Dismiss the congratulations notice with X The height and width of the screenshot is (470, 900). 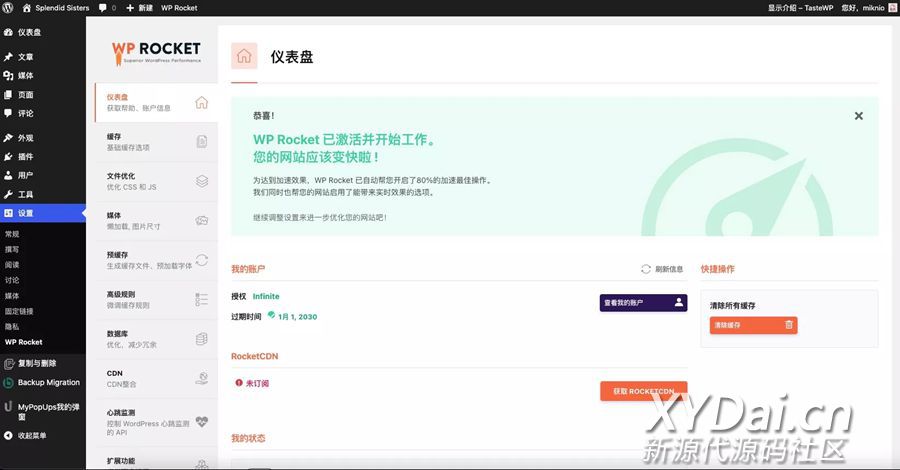tap(858, 116)
